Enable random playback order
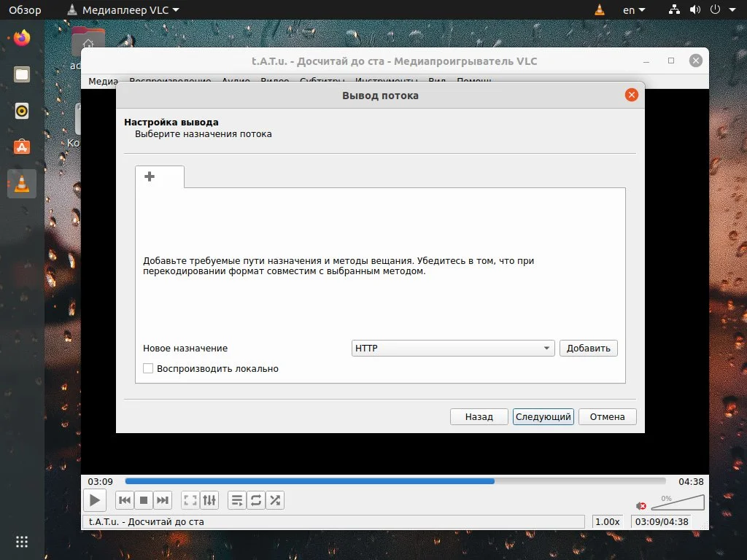The height and width of the screenshot is (560, 747). [x=275, y=500]
